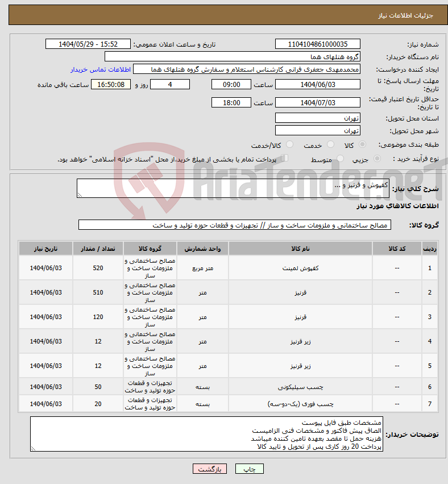Click the گروه کالا column header
448x484 pixels.
pos(150,249)
